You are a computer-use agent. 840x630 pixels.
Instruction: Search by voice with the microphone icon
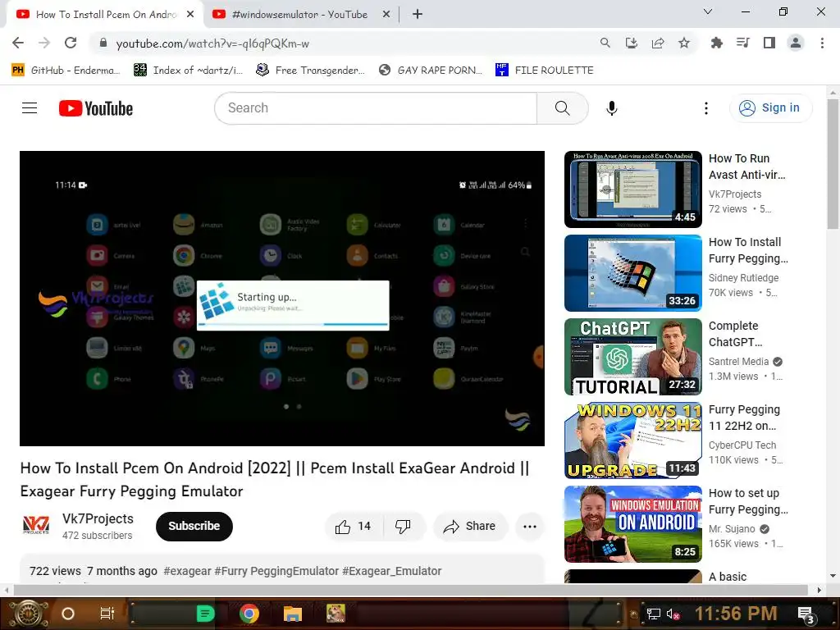[x=612, y=108]
